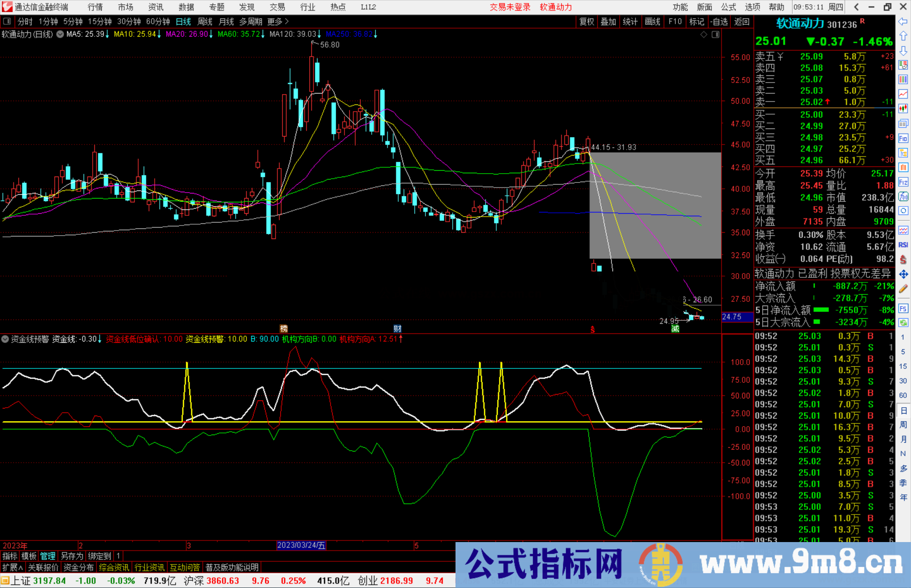Click the wave indicator lines sidebar icon
Viewport: 911px width, 588px height.
(x=903, y=230)
